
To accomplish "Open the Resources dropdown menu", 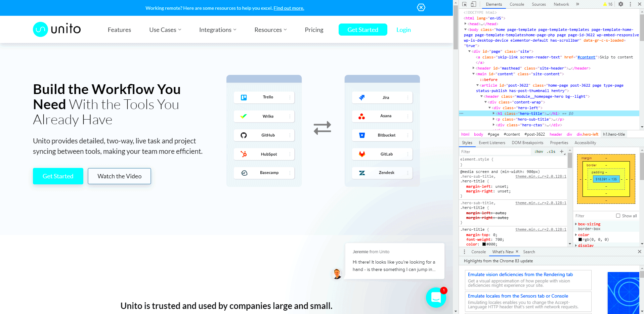I will click(271, 30).
